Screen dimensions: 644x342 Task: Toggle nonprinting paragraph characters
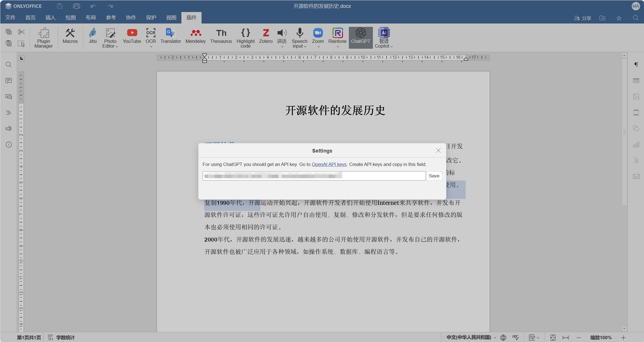(x=636, y=65)
